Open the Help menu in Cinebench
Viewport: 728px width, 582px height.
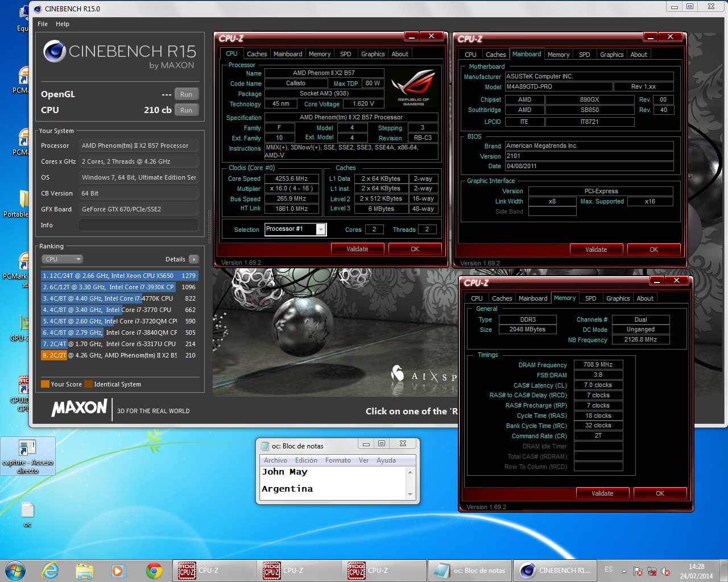tap(63, 24)
